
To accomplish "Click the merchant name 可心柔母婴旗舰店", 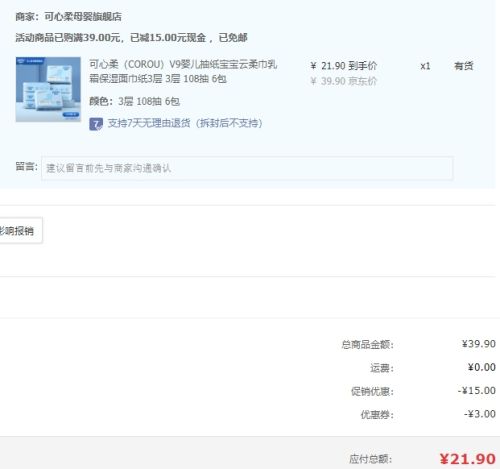I will point(83,17).
